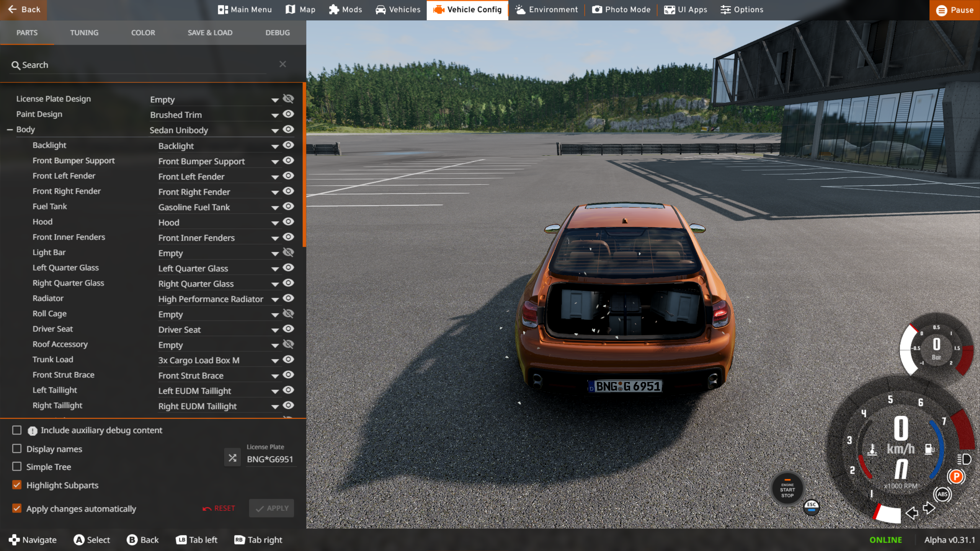Click the ABS indicator icon
The width and height of the screenshot is (980, 551).
942,494
